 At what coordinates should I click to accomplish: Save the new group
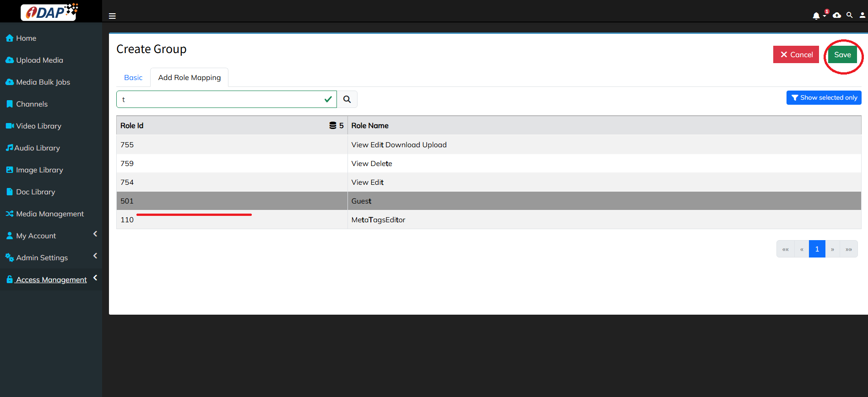coord(842,55)
